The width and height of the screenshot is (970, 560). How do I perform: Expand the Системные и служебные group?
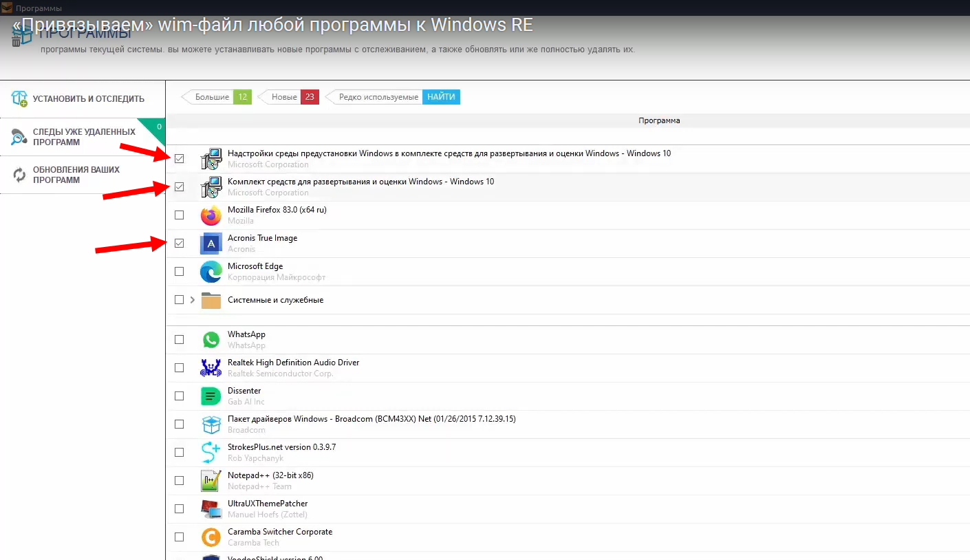coord(193,300)
